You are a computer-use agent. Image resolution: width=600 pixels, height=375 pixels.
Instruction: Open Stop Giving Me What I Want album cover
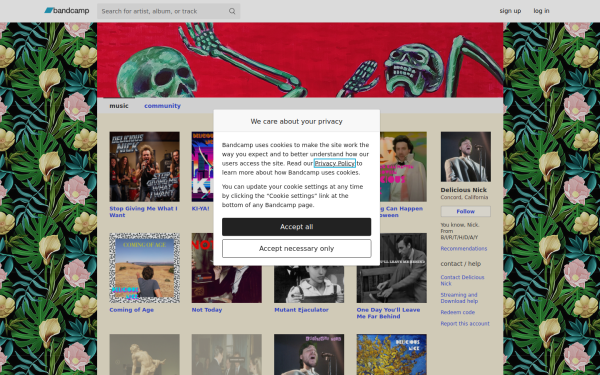point(144,166)
